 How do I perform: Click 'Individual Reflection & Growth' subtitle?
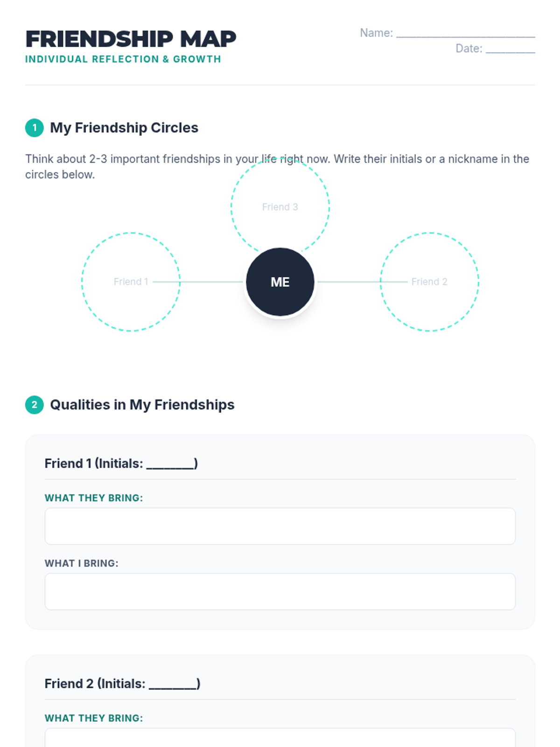(123, 59)
